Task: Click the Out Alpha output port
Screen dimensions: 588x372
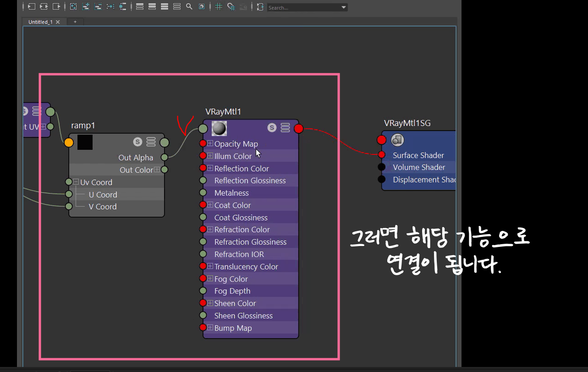Action: (164, 158)
